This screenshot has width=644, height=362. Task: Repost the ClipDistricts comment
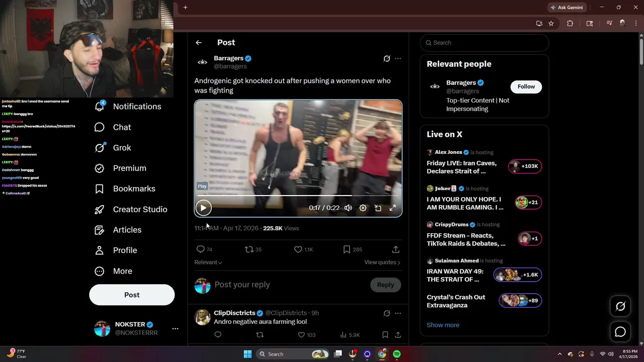click(x=260, y=335)
